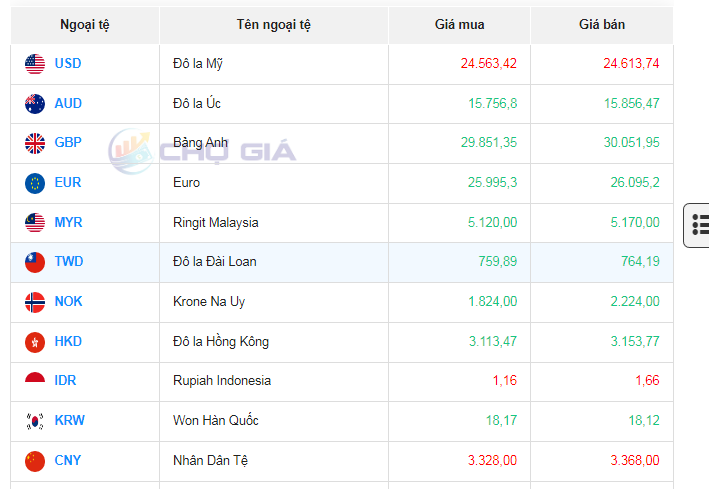Click NOK sell price 2.224,00
The height and width of the screenshot is (489, 709).
635,301
